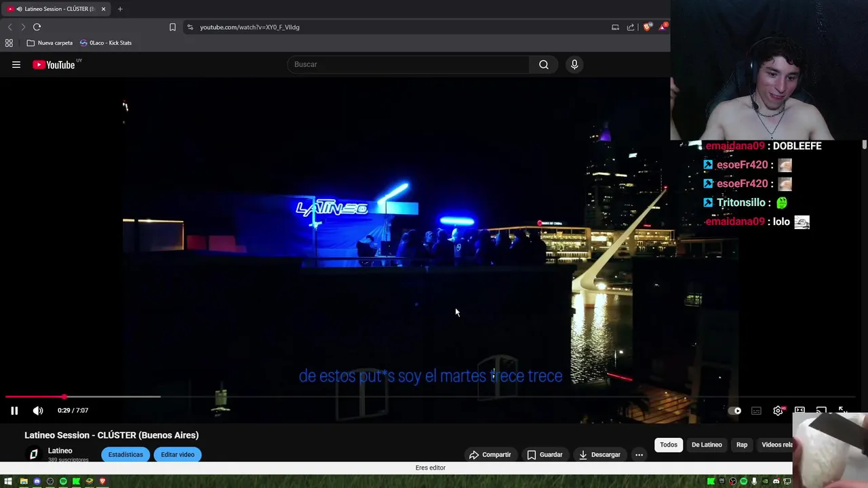This screenshot has width=868, height=488.
Task: Open the Latineo channel avatar
Action: click(34, 455)
